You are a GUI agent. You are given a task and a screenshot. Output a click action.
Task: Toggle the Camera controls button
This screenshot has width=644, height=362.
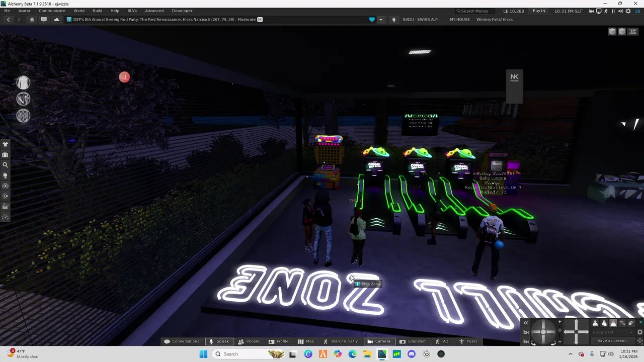(x=379, y=341)
